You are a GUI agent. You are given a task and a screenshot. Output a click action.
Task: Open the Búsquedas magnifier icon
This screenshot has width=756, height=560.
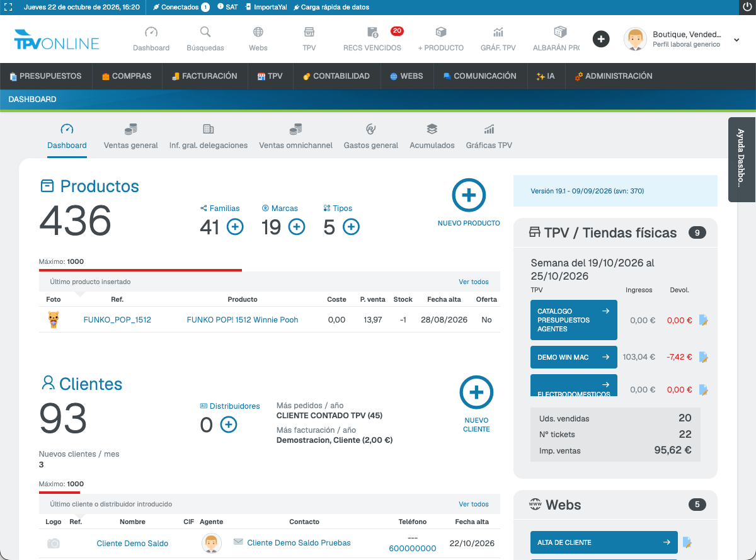[205, 32]
